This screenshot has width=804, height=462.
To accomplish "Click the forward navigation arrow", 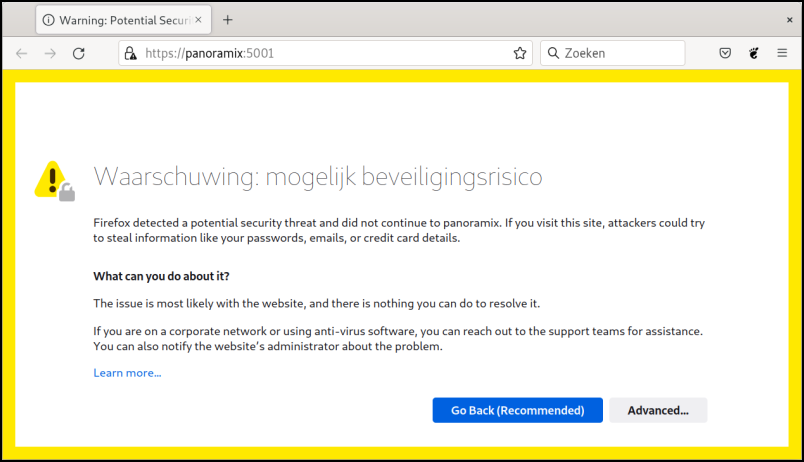I will tap(50, 53).
